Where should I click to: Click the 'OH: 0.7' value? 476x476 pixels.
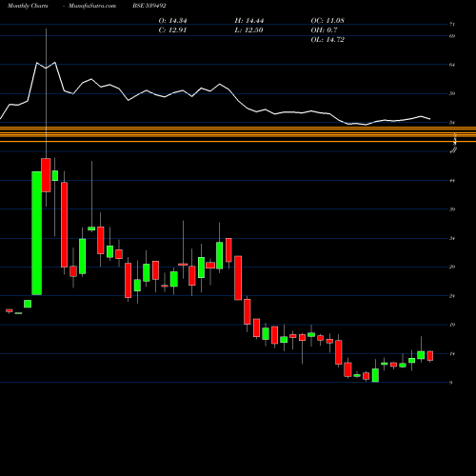tap(324, 30)
